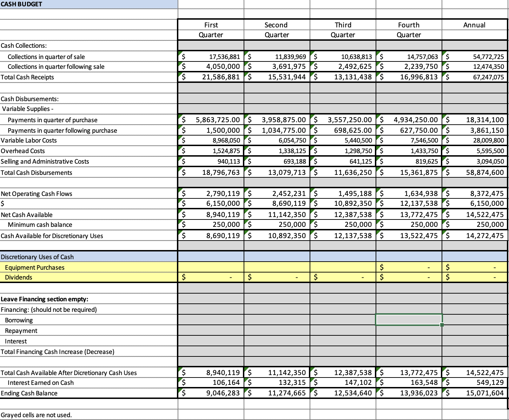Select cell with value 18,314,100

(x=475, y=120)
